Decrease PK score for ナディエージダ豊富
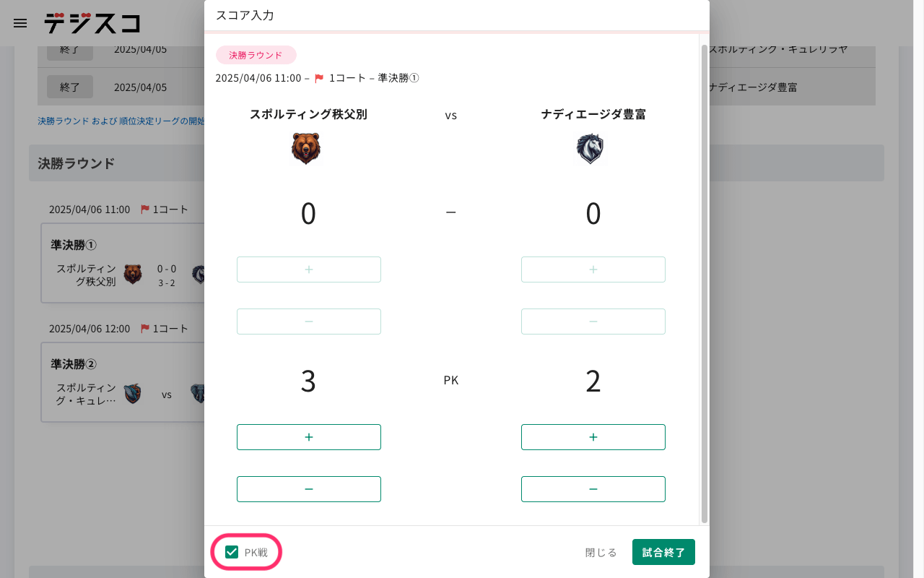The width and height of the screenshot is (924, 578). (x=593, y=489)
